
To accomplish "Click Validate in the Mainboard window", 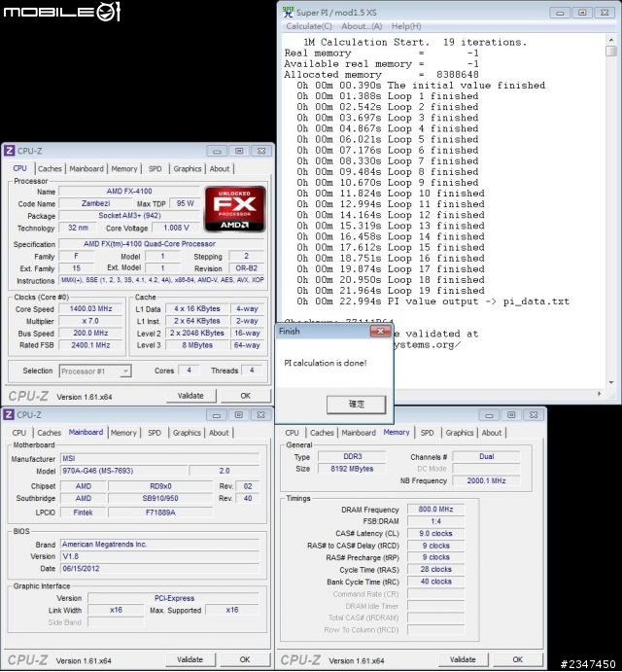I will tap(190, 659).
